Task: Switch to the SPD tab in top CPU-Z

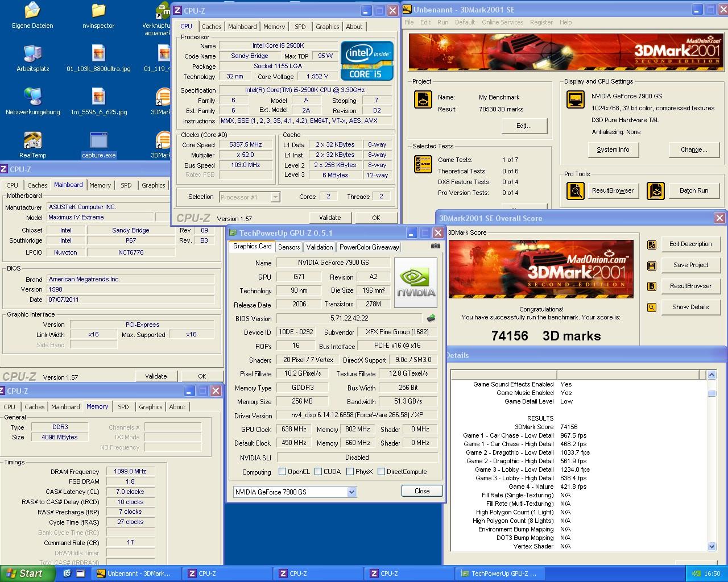Action: pyautogui.click(x=300, y=27)
